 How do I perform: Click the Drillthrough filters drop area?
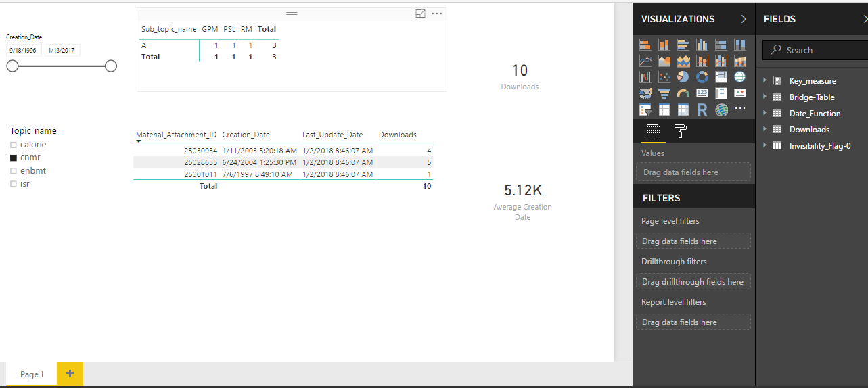coord(693,282)
